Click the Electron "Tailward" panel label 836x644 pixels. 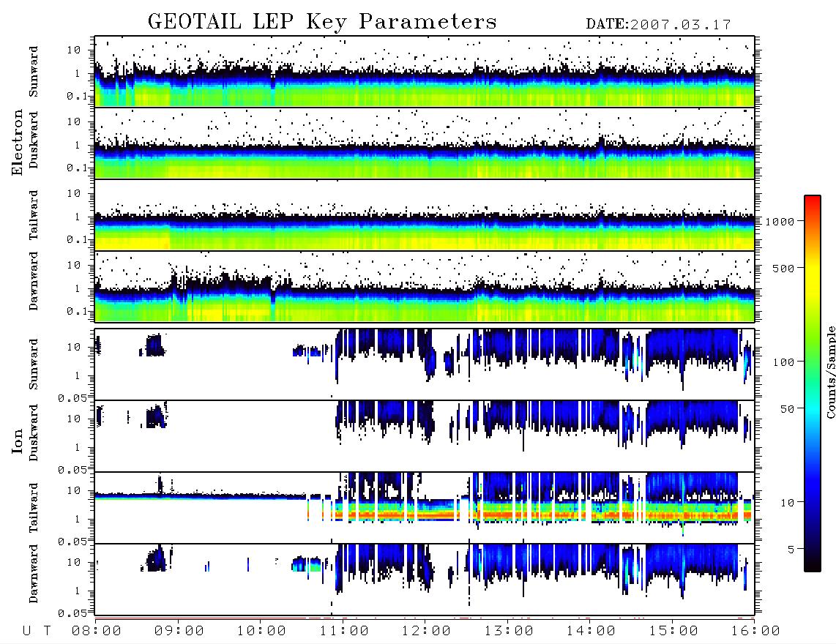tap(34, 215)
